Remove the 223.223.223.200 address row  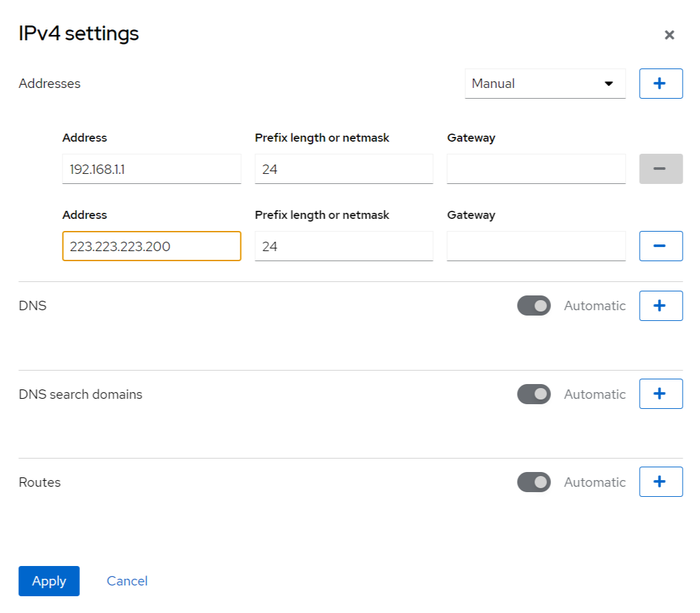660,246
